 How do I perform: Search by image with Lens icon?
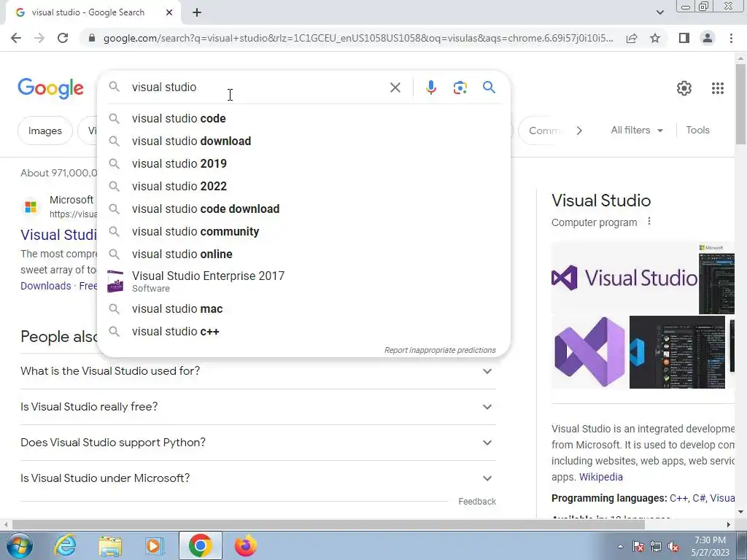pos(460,87)
